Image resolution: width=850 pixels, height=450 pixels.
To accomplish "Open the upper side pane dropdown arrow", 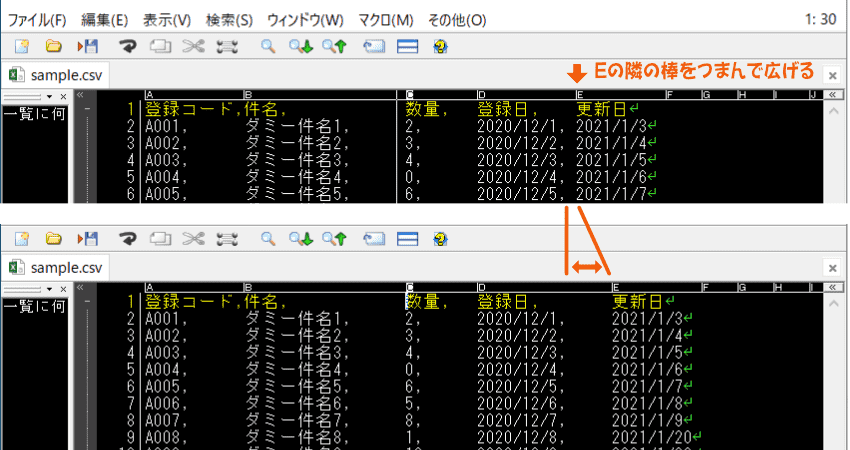I will coord(49,97).
